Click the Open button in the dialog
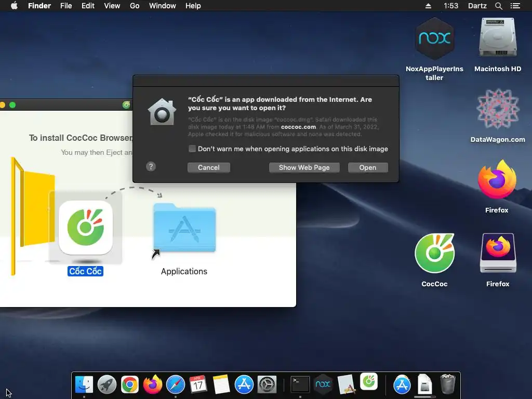532x399 pixels. tap(368, 168)
